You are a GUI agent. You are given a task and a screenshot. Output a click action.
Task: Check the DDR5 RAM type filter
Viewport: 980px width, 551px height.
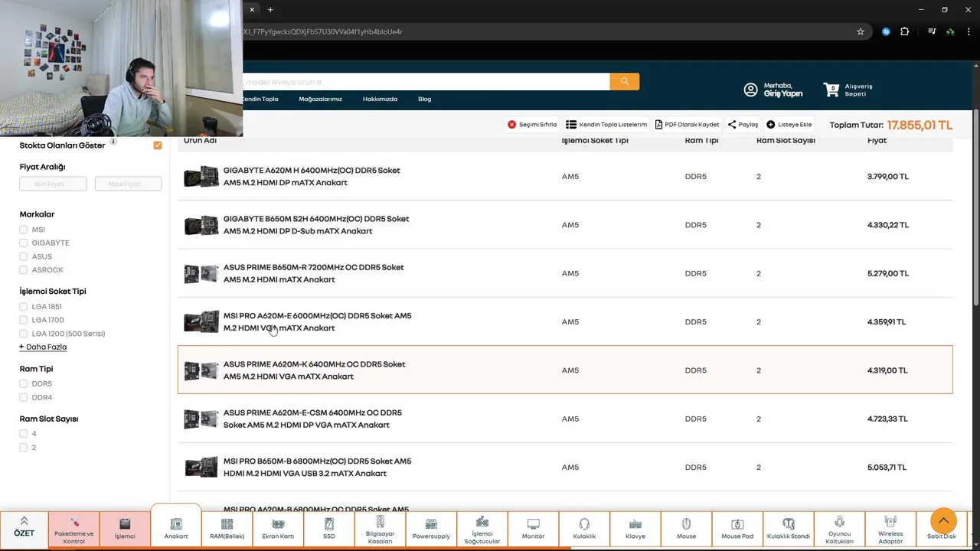point(24,383)
